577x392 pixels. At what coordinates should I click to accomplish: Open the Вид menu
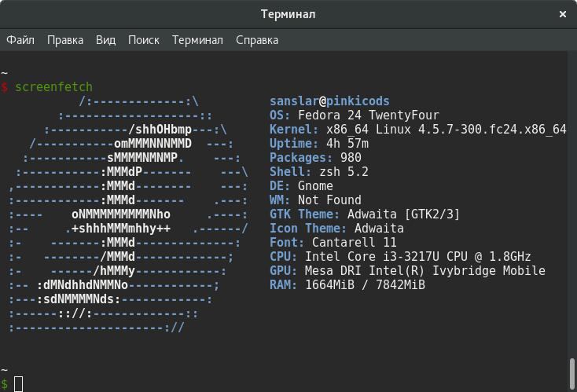pos(105,39)
